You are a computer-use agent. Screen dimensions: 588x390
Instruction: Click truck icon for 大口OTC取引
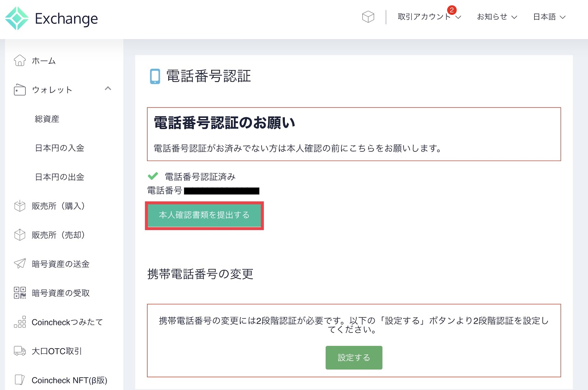[20, 351]
